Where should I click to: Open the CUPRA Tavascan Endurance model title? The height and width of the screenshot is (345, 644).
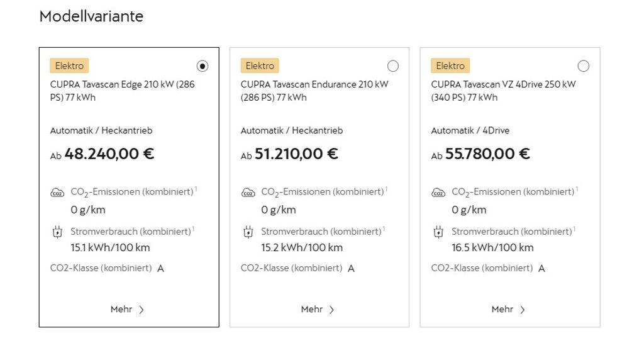click(x=314, y=91)
